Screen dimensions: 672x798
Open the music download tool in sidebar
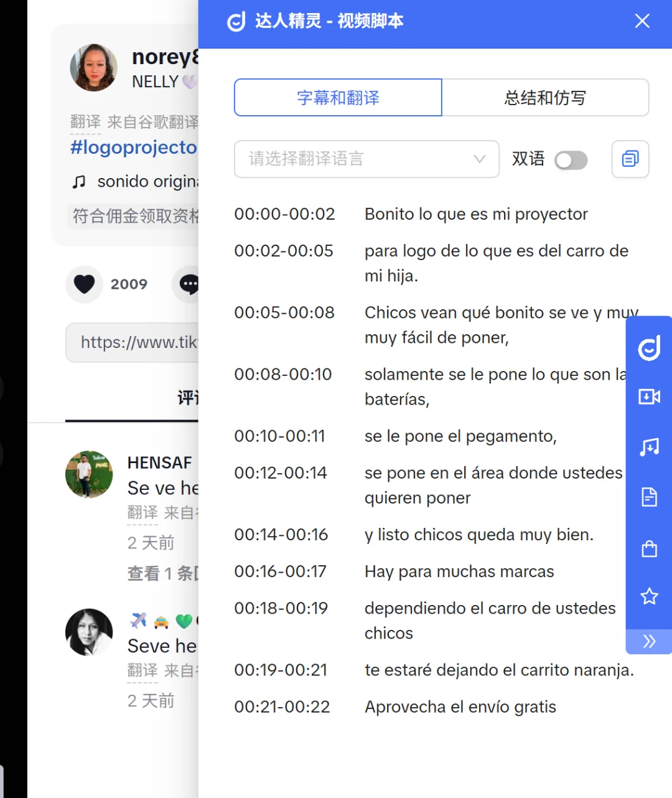pyautogui.click(x=648, y=446)
